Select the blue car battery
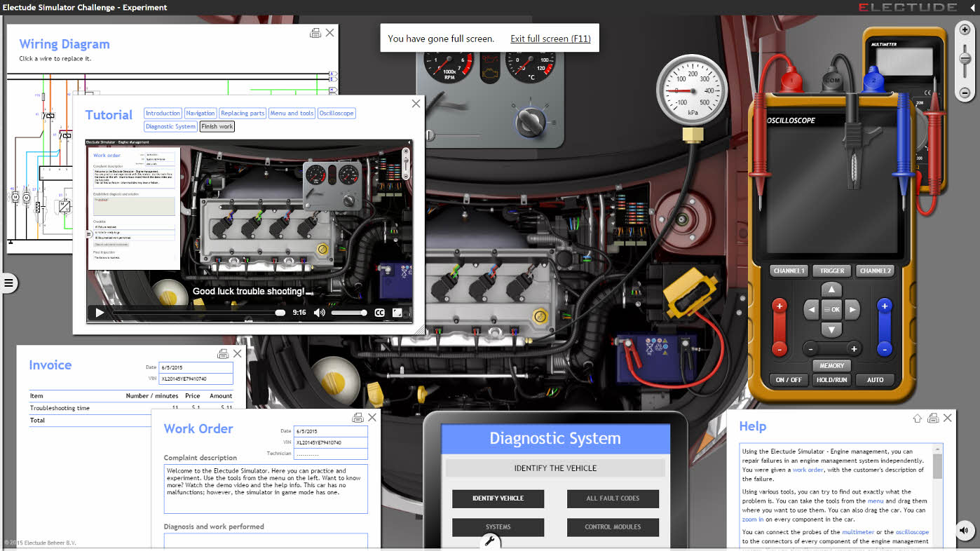 click(655, 359)
